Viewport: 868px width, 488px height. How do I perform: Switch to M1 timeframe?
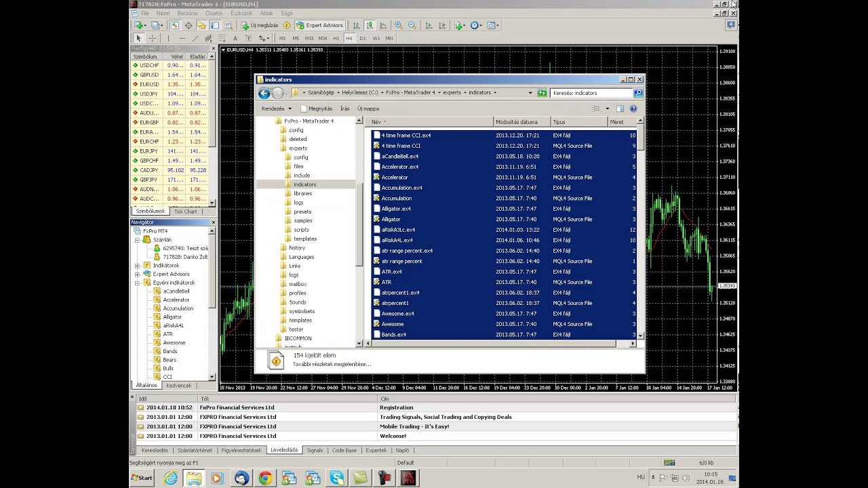coord(282,38)
